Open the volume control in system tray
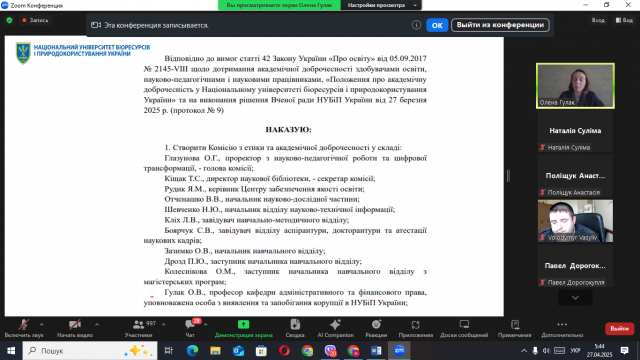This screenshot has width=640, height=360. tap(547, 351)
